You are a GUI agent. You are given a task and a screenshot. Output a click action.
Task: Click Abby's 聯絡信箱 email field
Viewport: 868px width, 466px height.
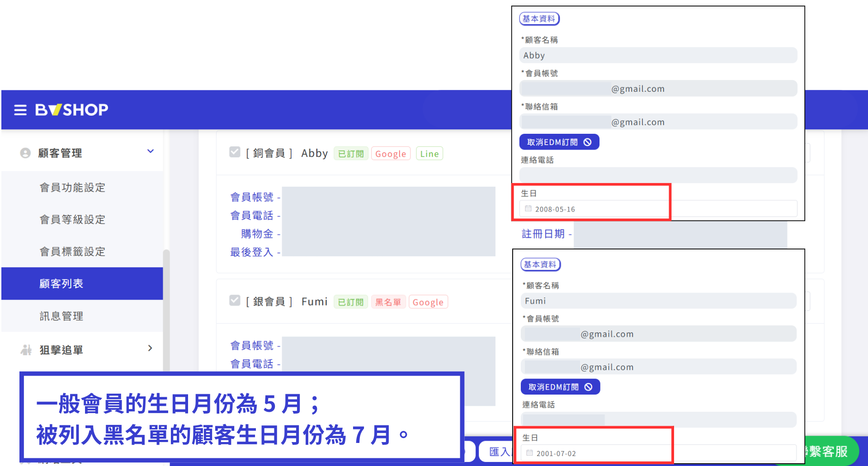pos(658,122)
